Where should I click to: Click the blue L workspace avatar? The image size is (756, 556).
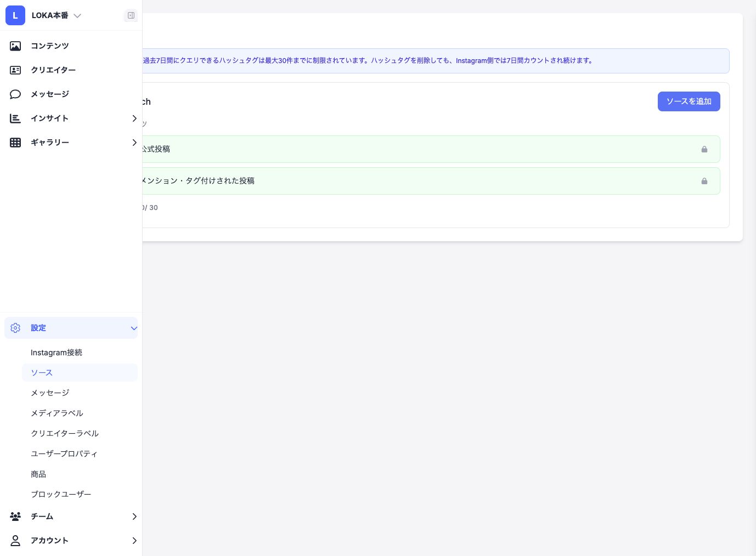15,15
